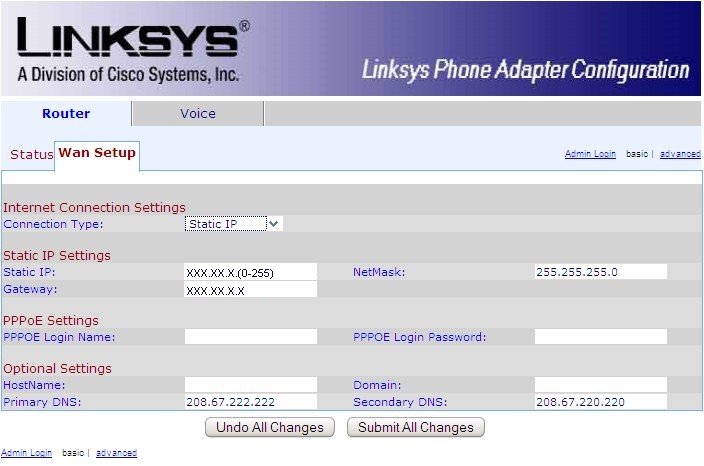
Task: Open the Voice tab
Action: (197, 113)
